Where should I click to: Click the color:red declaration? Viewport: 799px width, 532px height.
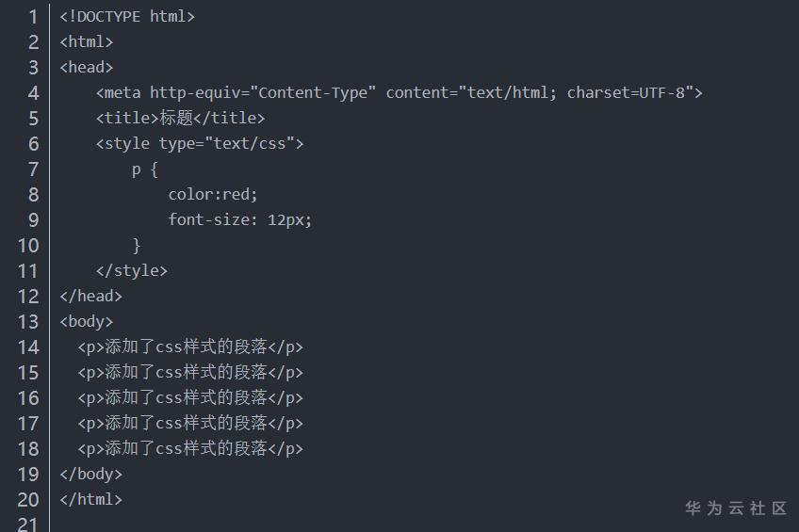212,195
